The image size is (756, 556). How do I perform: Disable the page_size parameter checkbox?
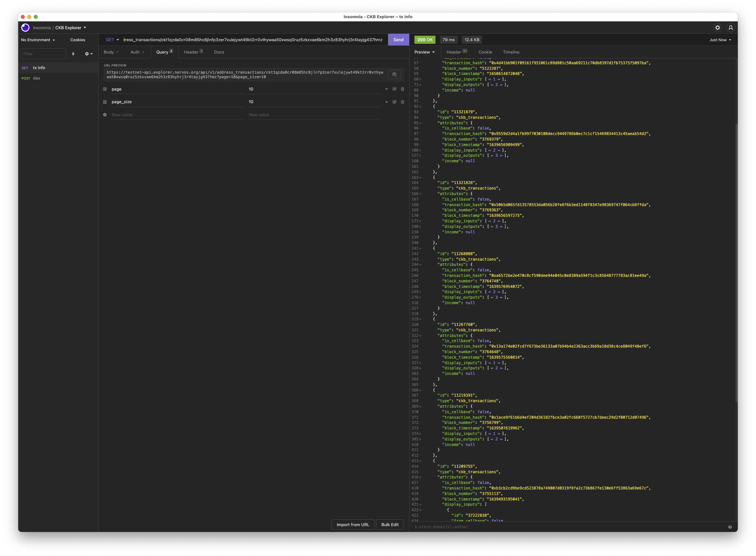pos(394,102)
